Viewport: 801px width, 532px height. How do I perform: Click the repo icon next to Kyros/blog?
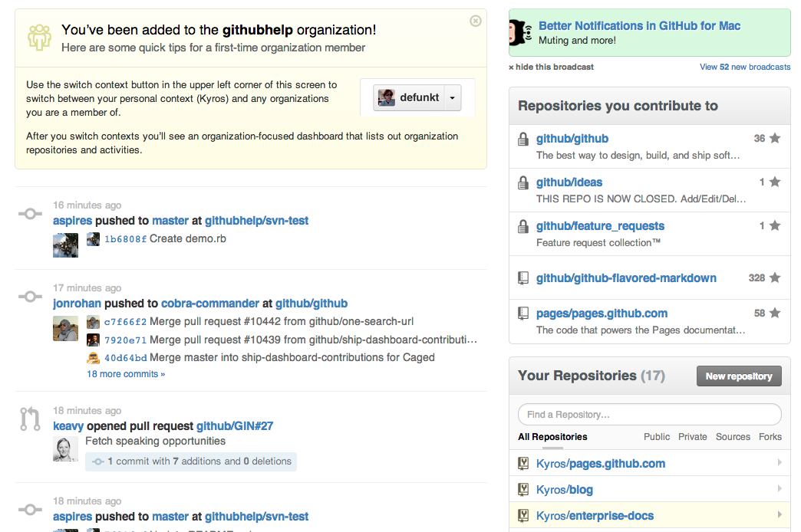coord(523,489)
